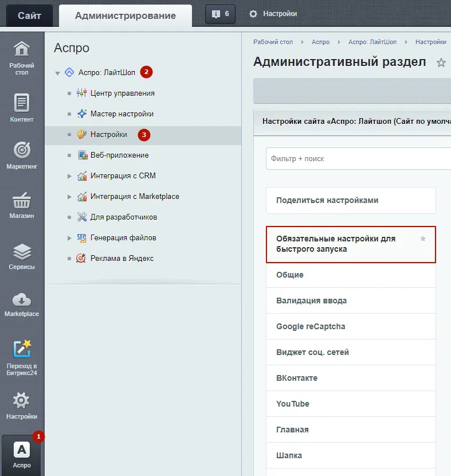Open the Аспро section icon in sidebar
Image resolution: width=451 pixels, height=476 pixels.
(x=22, y=450)
